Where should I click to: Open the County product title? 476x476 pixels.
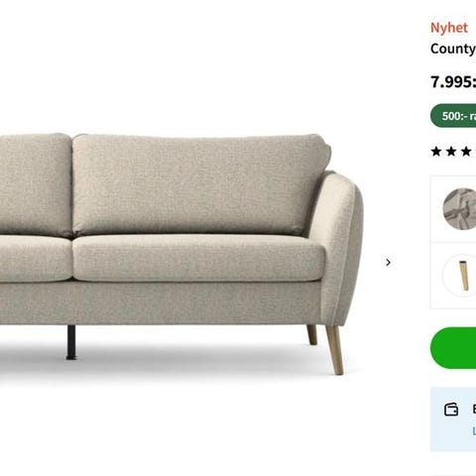point(453,49)
